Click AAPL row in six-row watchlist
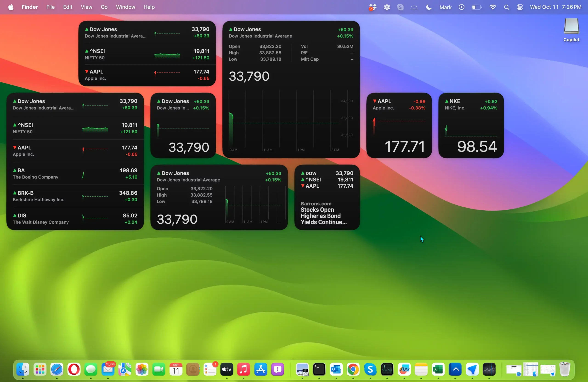The height and width of the screenshot is (382, 588). point(75,151)
